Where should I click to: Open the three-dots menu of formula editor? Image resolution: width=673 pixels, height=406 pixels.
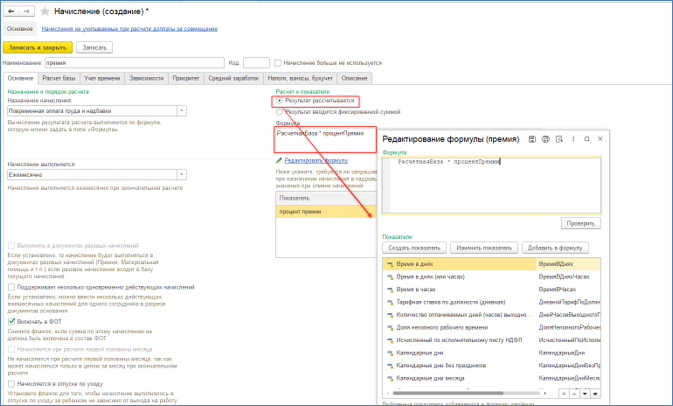coord(573,139)
